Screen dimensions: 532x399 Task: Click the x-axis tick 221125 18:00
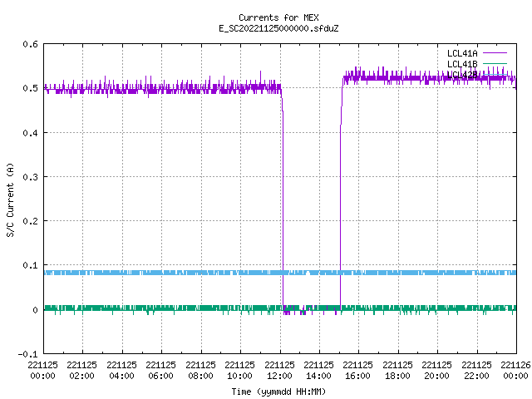coord(397,371)
